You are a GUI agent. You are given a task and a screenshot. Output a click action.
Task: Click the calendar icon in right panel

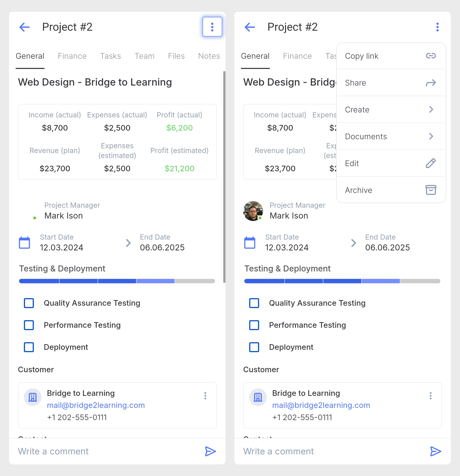click(x=250, y=242)
